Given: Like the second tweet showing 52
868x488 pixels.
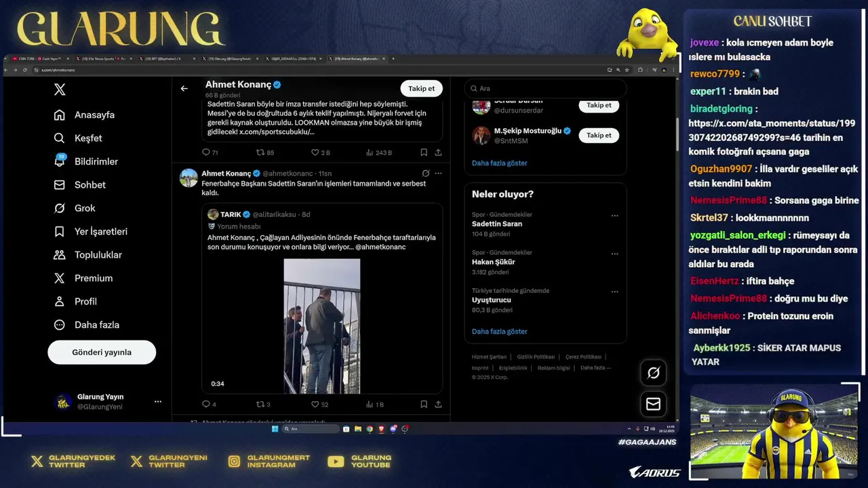Looking at the screenshot, I should click(319, 405).
